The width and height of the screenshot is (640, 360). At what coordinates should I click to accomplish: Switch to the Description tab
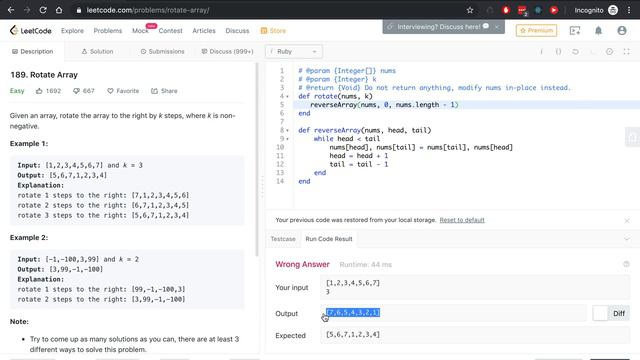tap(32, 51)
